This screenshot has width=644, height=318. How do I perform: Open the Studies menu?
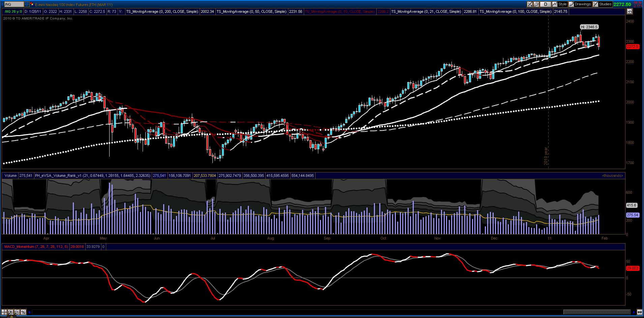(603, 4)
